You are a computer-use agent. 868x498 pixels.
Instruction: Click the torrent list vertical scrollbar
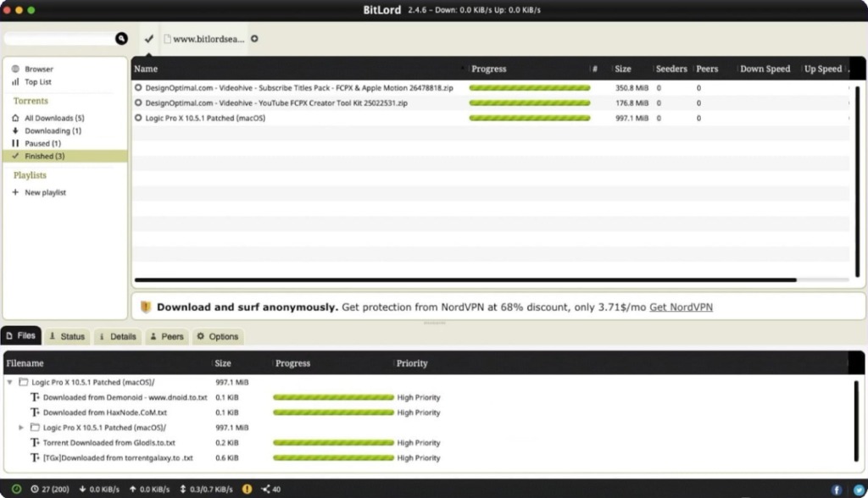(x=858, y=181)
